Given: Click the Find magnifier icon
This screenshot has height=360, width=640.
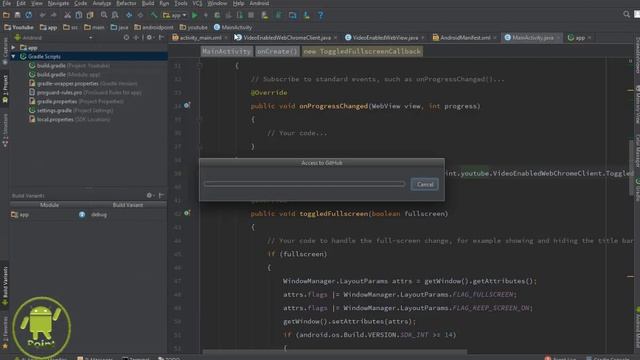Looking at the screenshot, I should click(x=104, y=15).
